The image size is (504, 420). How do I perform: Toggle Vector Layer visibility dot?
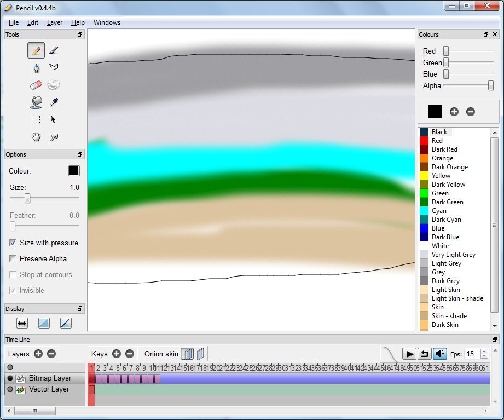pyautogui.click(x=10, y=389)
